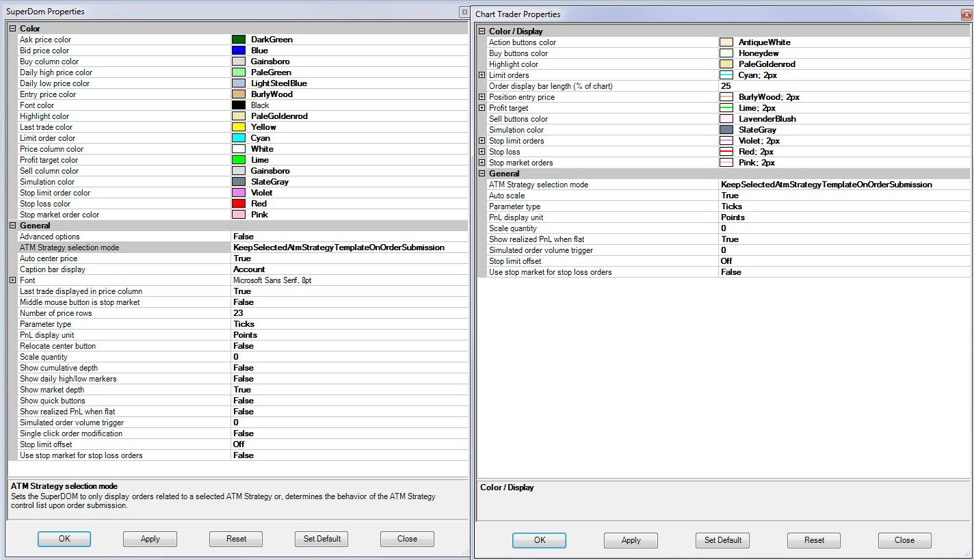Click OK in SuperDom Properties
The image size is (974, 560).
tap(64, 539)
